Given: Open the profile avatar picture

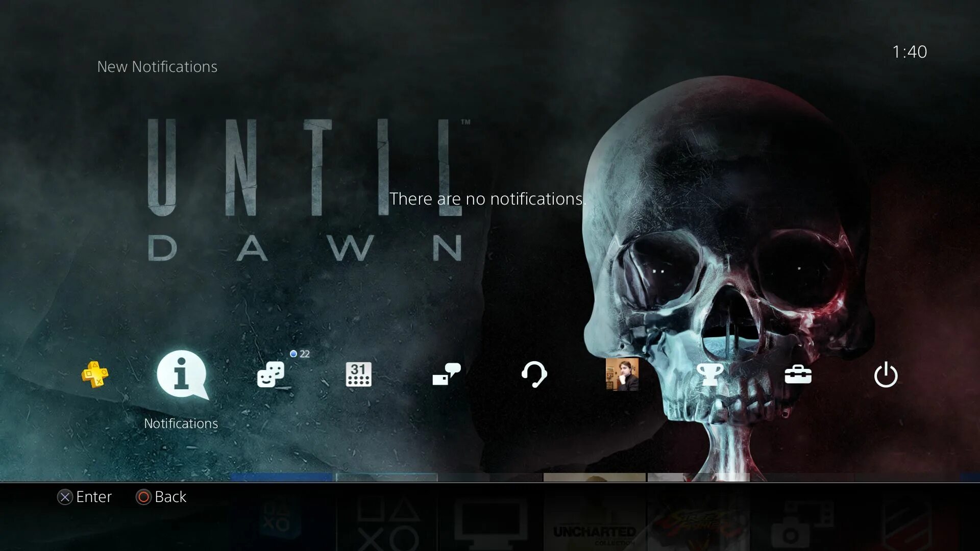Looking at the screenshot, I should (x=622, y=374).
